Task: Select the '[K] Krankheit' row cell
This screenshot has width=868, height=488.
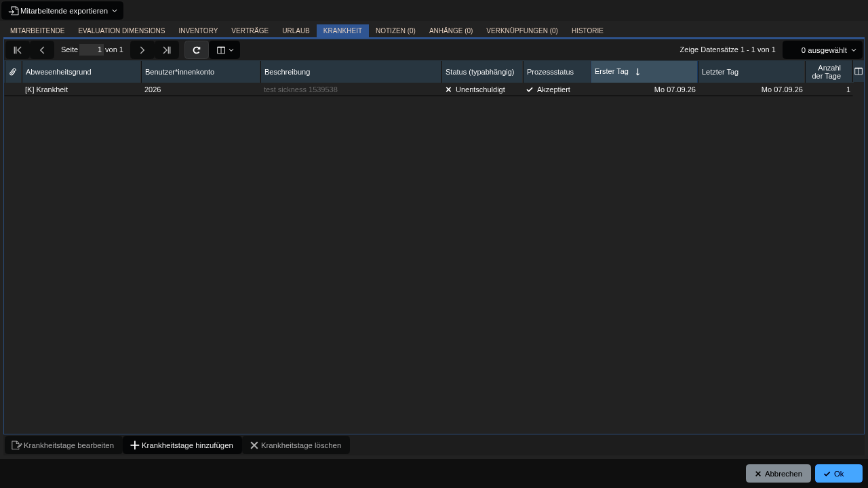Action: (x=81, y=89)
